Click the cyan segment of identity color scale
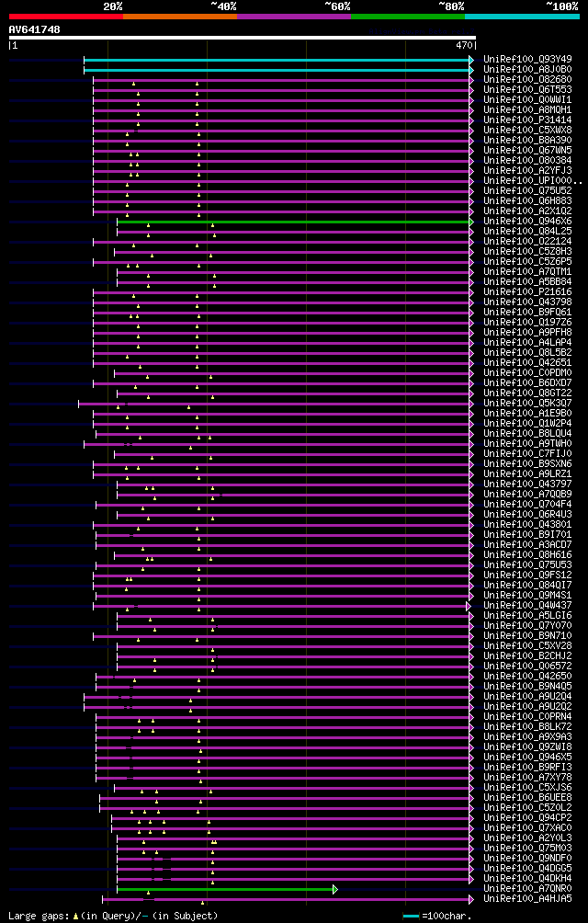 [x=522, y=17]
